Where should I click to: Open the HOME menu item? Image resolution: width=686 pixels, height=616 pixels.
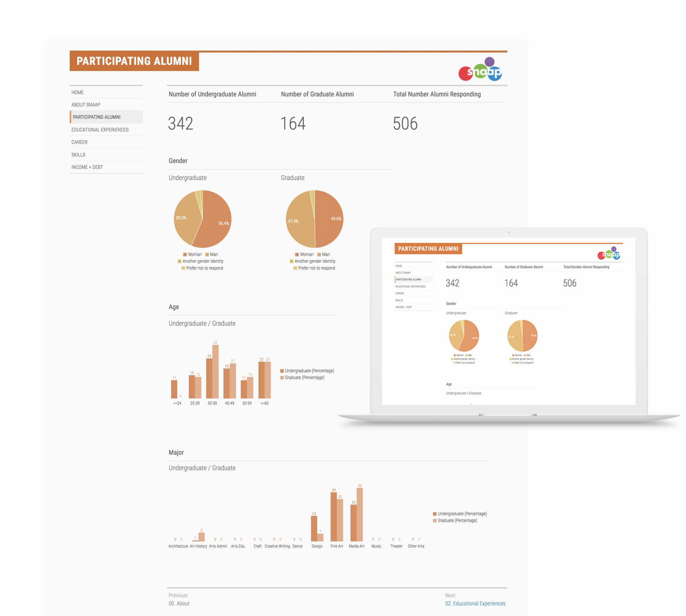[x=78, y=92]
